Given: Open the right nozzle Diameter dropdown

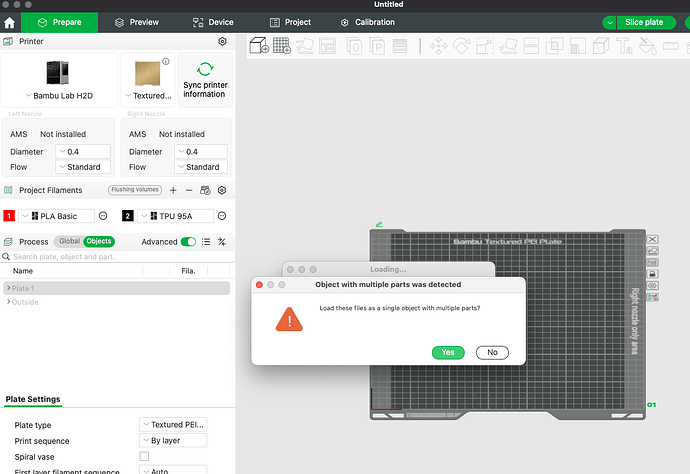Looking at the screenshot, I should [201, 151].
